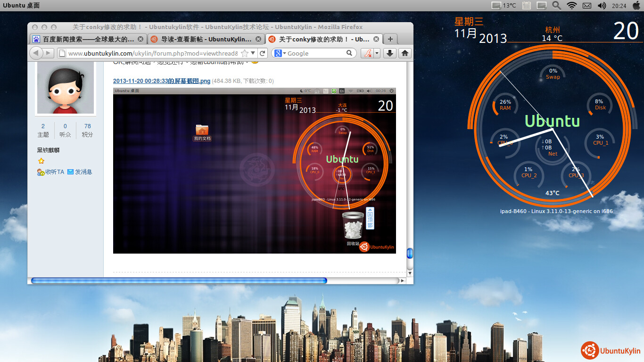Image resolution: width=644 pixels, height=362 pixels.
Task: Reload the current forum page
Action: 263,53
